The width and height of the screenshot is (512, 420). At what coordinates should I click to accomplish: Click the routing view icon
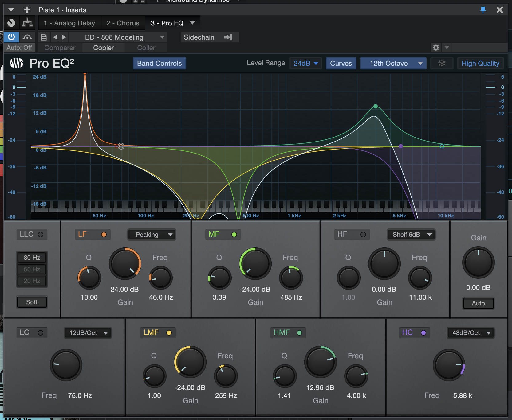(27, 23)
